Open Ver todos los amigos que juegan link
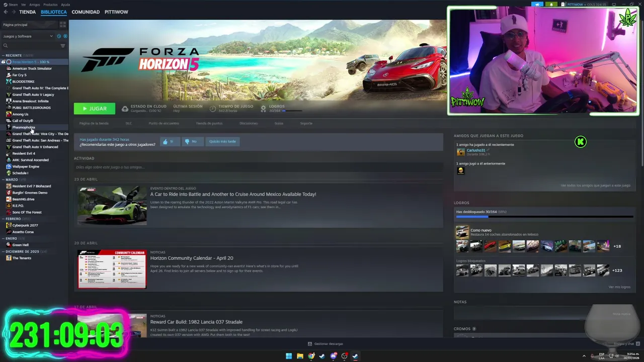Viewport: 644px width, 362px height. click(595, 186)
